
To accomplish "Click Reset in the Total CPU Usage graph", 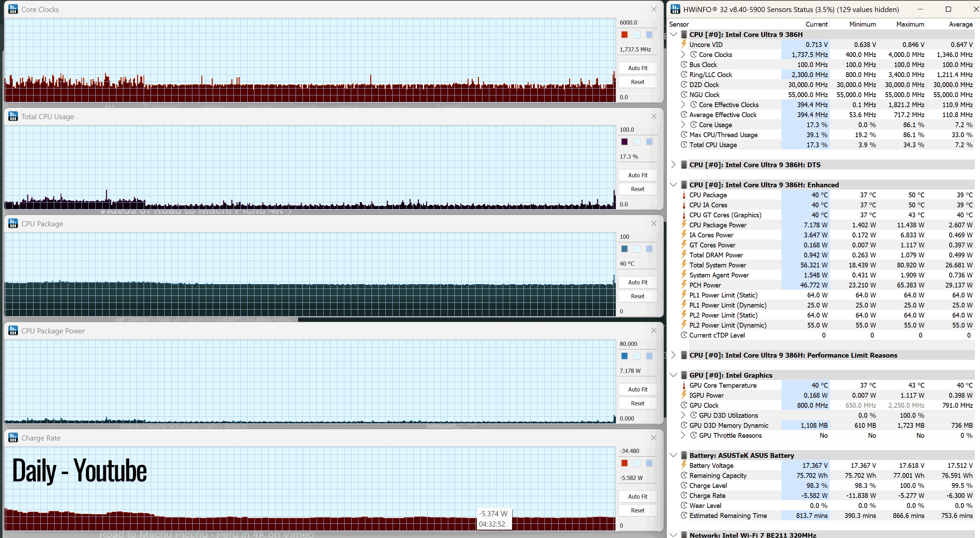I will click(637, 189).
